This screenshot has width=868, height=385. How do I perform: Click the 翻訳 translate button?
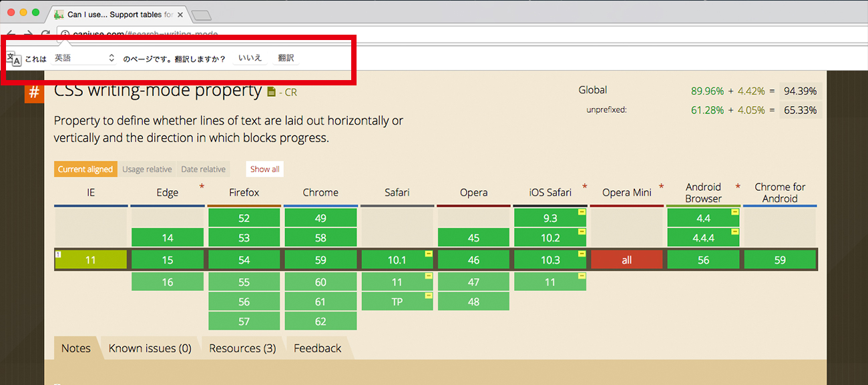(x=286, y=58)
